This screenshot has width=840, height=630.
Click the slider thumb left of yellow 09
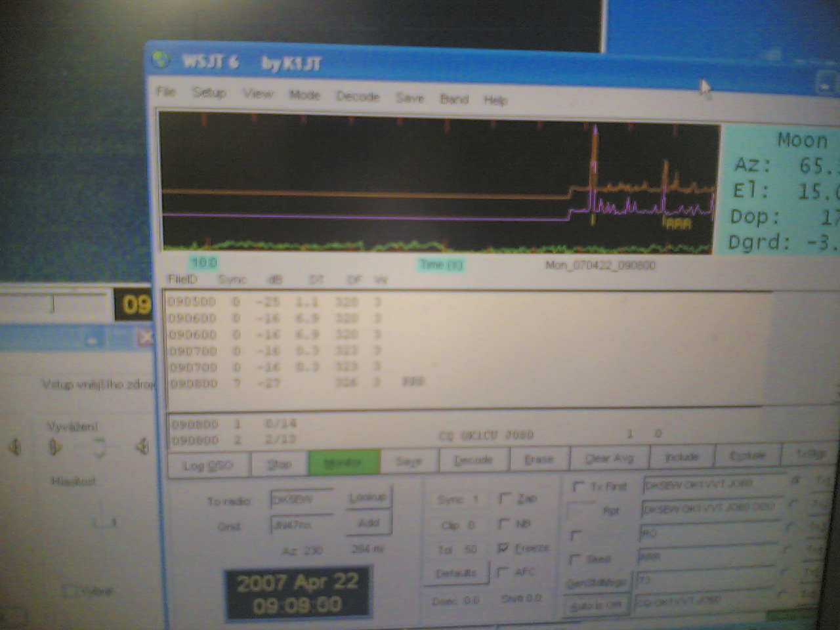(52, 304)
